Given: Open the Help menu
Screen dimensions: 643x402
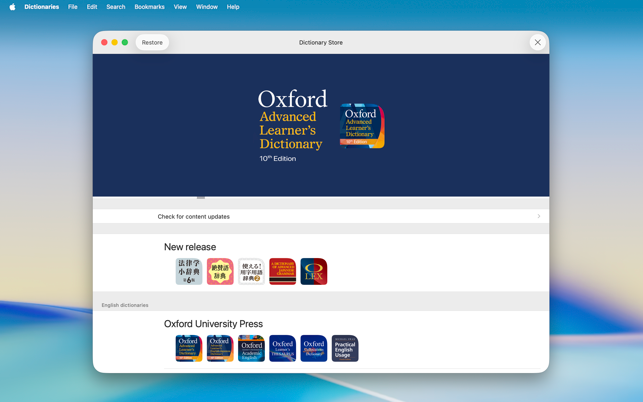Looking at the screenshot, I should click(233, 7).
